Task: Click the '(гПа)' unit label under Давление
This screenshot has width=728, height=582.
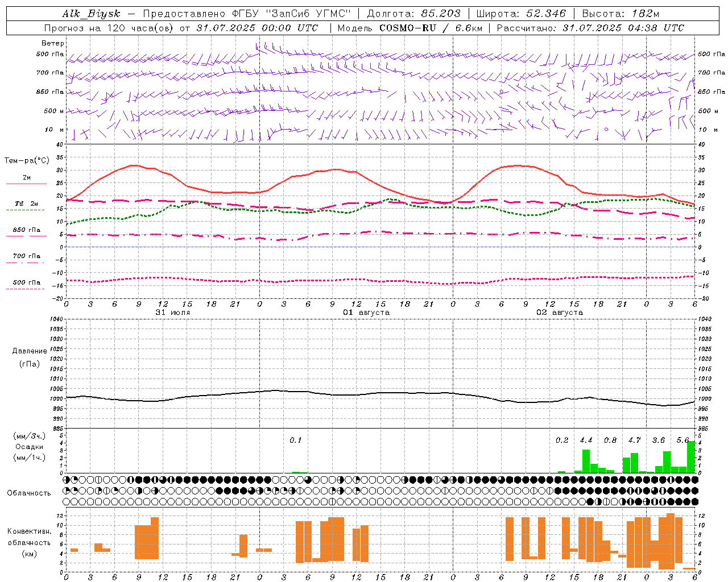Action: (30, 364)
